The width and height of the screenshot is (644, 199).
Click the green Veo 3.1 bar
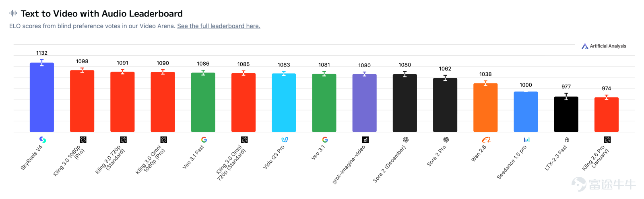pyautogui.click(x=324, y=103)
